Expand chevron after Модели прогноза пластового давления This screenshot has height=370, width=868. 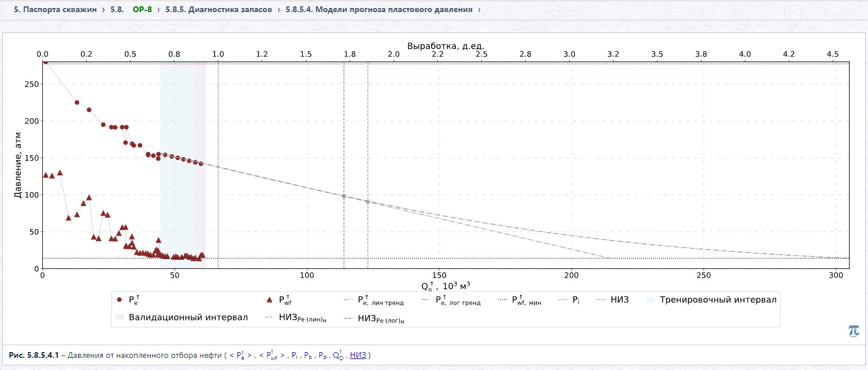pos(479,10)
